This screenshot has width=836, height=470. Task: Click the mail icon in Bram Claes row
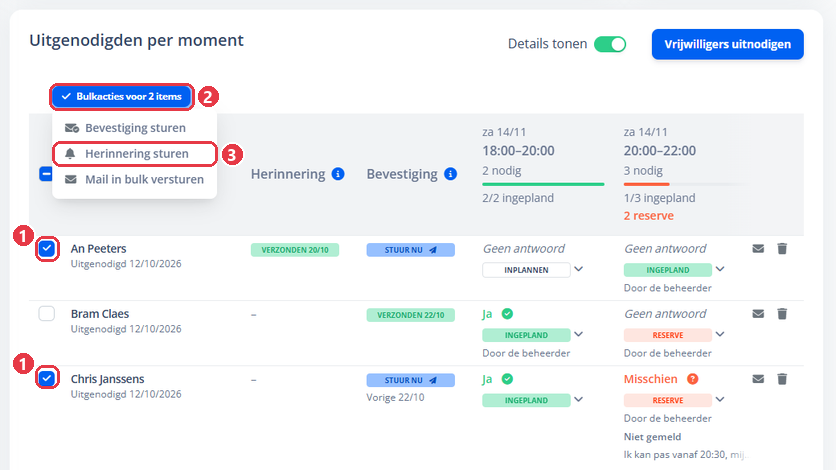coord(758,314)
